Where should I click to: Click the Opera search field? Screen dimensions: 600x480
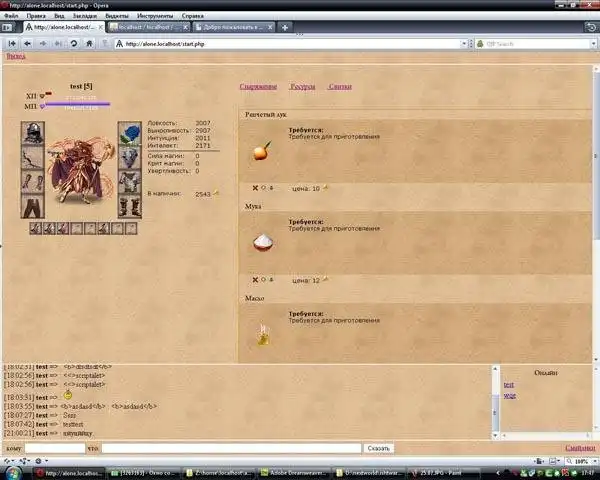pos(533,44)
